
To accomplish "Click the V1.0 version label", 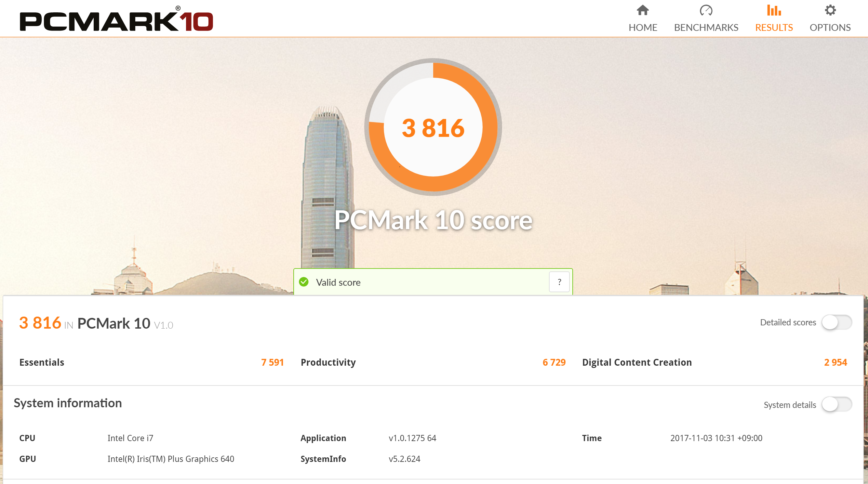I will (164, 325).
